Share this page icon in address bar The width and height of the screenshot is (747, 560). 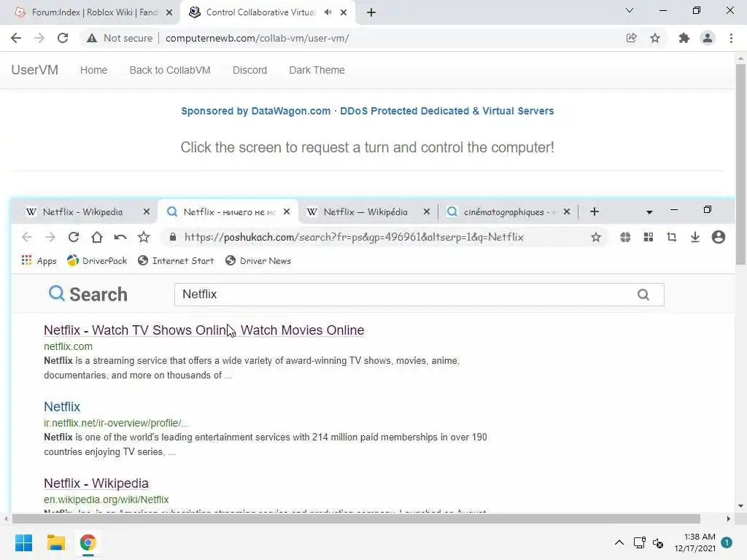pos(631,38)
